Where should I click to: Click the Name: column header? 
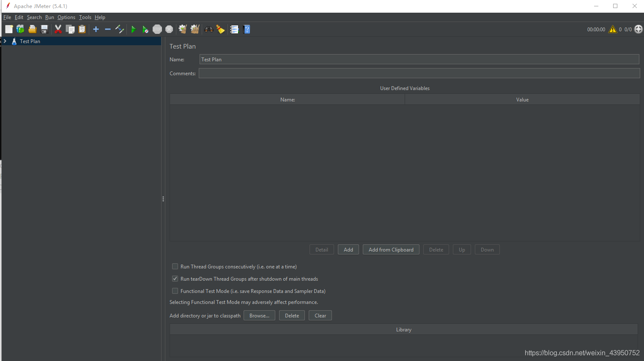pos(288,99)
